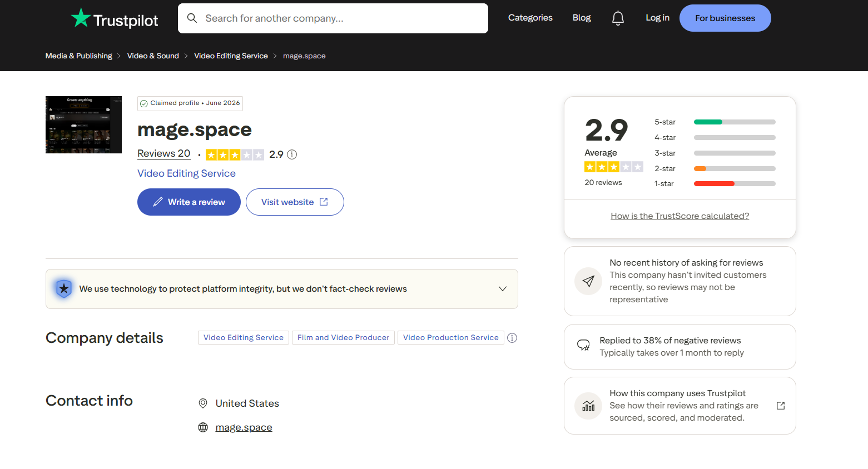The height and width of the screenshot is (469, 868).
Task: Click the For businesses button
Action: (x=725, y=18)
